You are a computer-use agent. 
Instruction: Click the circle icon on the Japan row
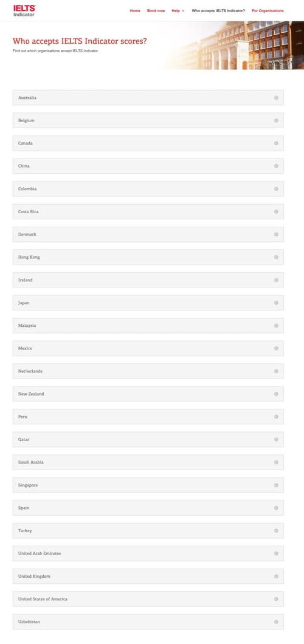pos(276,303)
